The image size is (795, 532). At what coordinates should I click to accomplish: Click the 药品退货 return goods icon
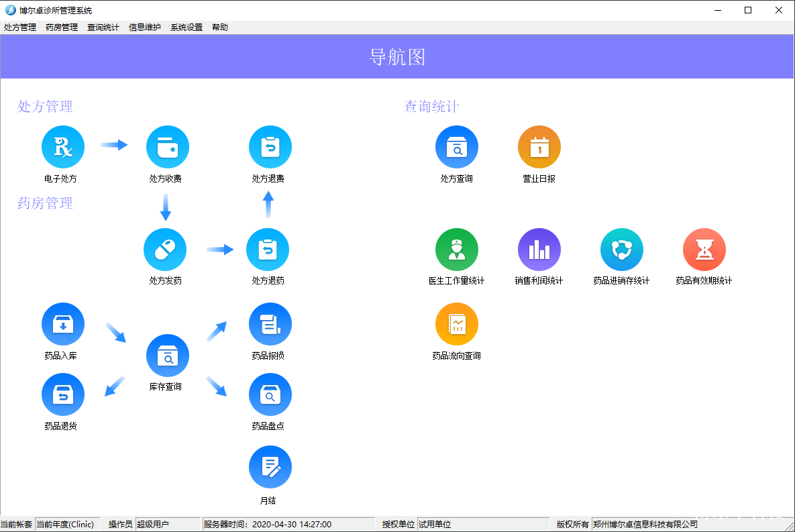pos(63,394)
